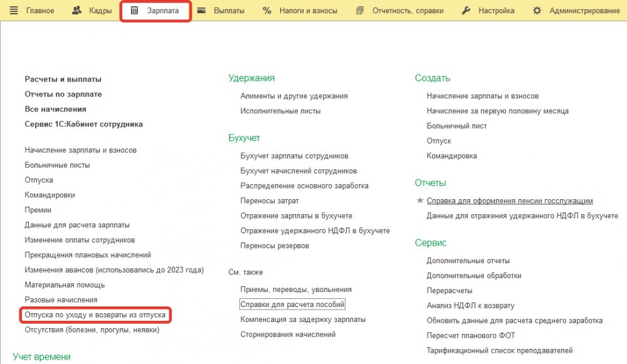Open Сторнирования начислений
The height and width of the screenshot is (364, 627).
[x=288, y=335]
